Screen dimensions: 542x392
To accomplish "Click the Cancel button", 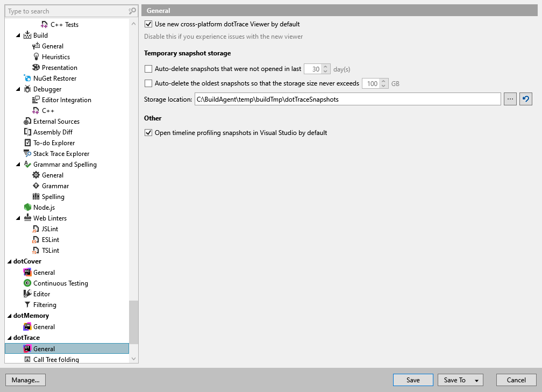I will 516,380.
